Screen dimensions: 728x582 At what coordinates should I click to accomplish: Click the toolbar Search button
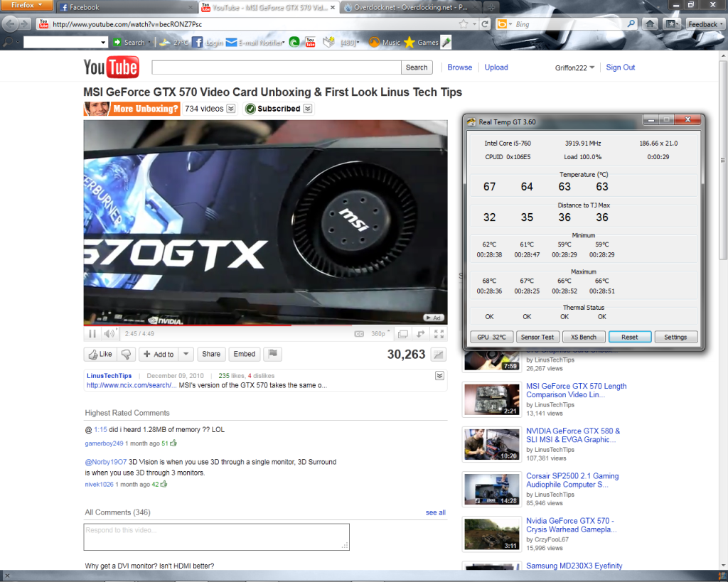tap(129, 42)
